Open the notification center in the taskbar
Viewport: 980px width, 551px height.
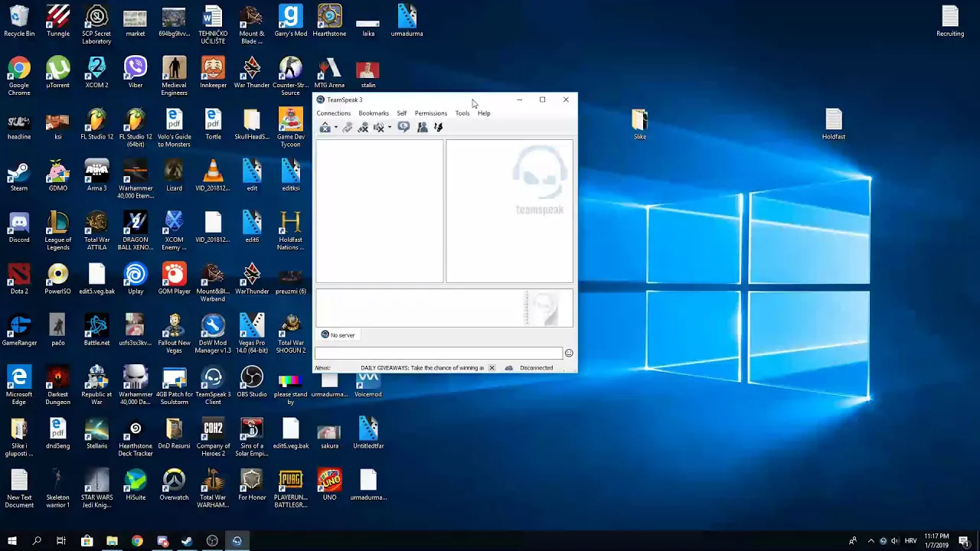tap(964, 541)
